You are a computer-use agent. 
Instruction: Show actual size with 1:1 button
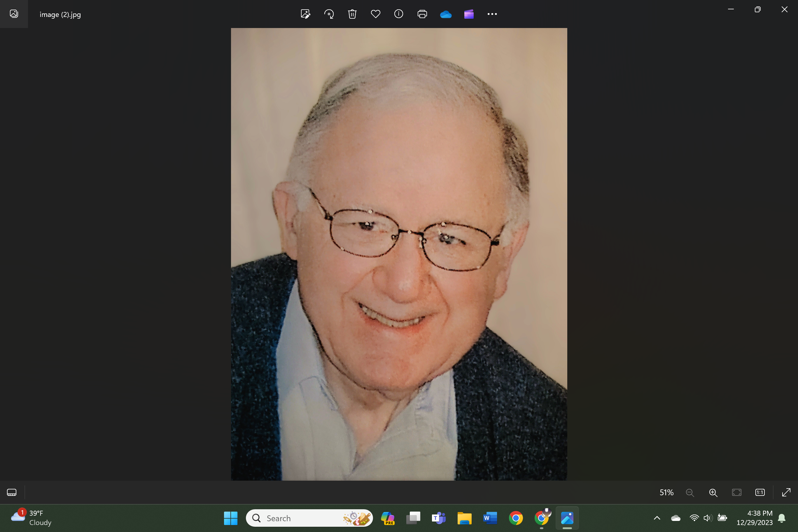[760, 492]
